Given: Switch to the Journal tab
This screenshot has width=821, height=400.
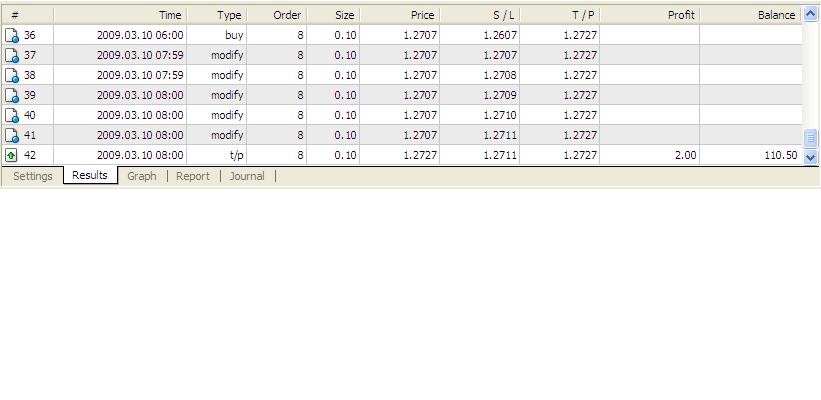Looking at the screenshot, I should coord(247,176).
